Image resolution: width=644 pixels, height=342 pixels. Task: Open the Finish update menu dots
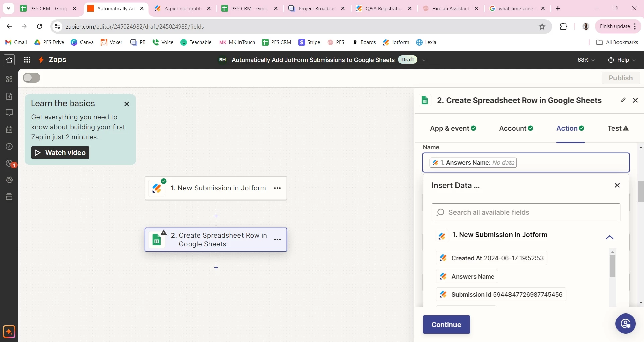(635, 26)
